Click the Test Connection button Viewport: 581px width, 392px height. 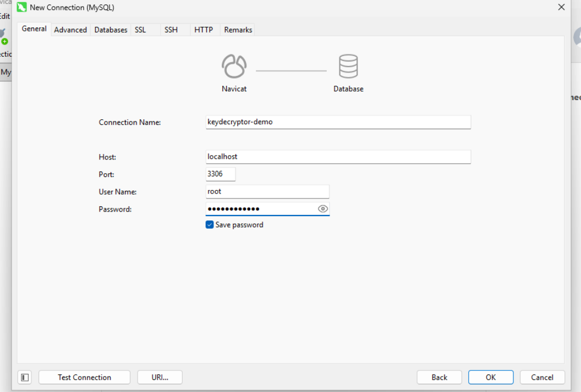coord(84,377)
